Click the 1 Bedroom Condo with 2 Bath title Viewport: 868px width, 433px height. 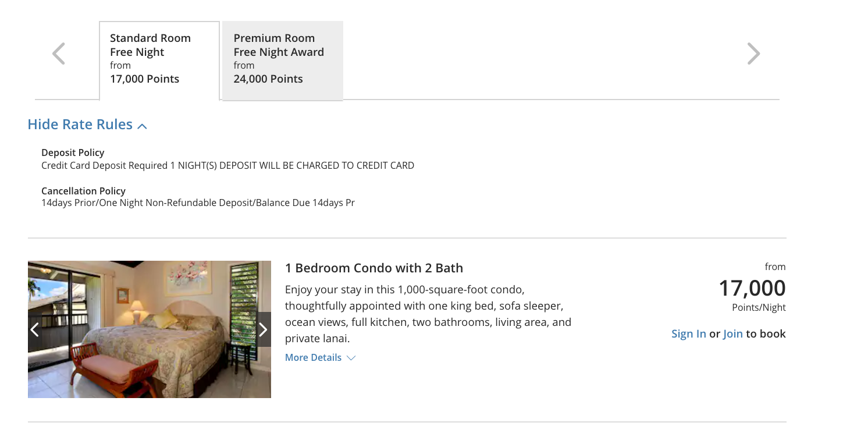coord(373,268)
